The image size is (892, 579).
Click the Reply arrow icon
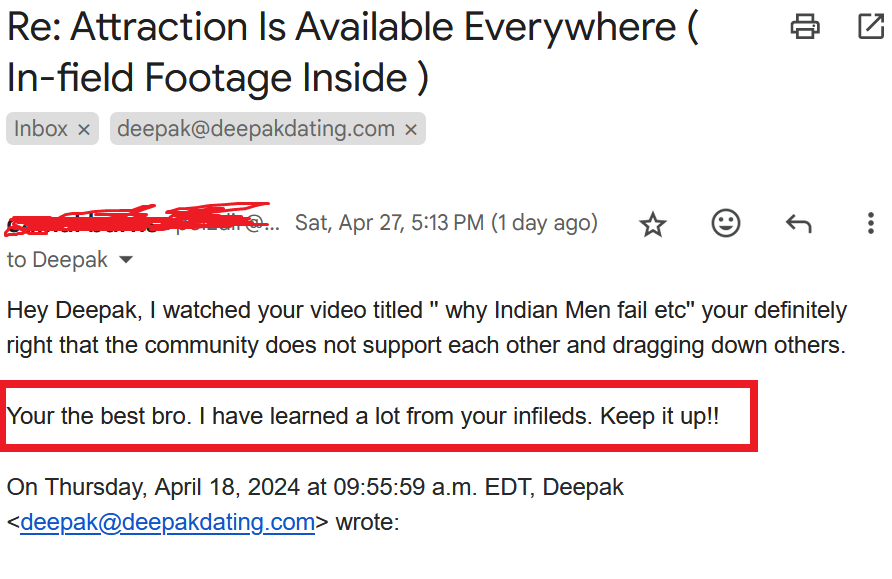pos(798,224)
